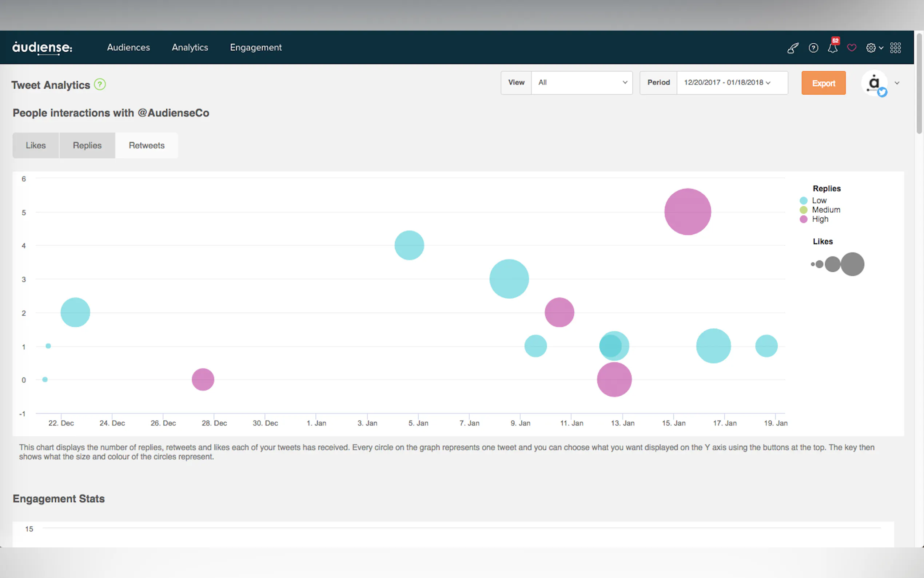This screenshot has height=578, width=924.
Task: Expand account switcher chevron beside avatar
Action: 897,83
